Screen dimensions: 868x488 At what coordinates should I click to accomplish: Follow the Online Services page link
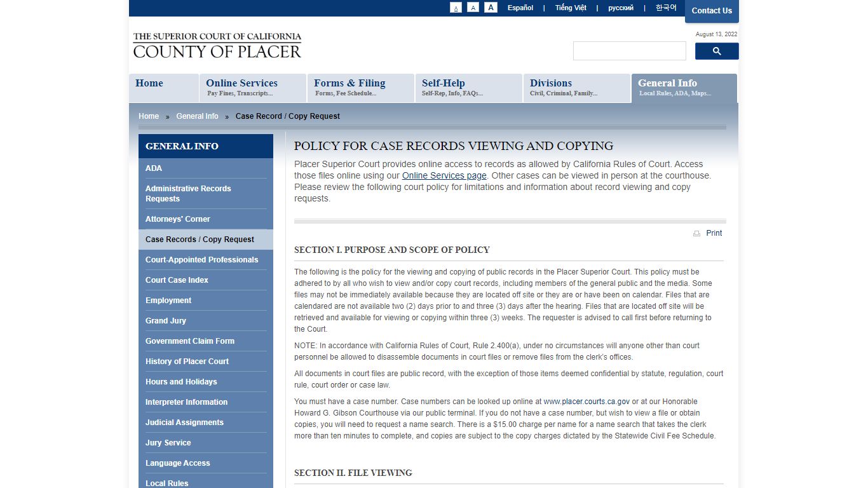pos(444,175)
